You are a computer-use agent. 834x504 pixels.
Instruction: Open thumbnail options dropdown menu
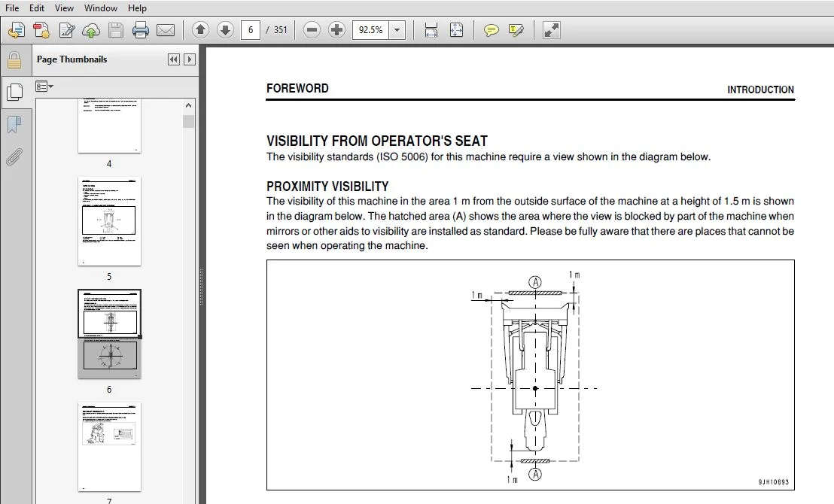pos(44,86)
